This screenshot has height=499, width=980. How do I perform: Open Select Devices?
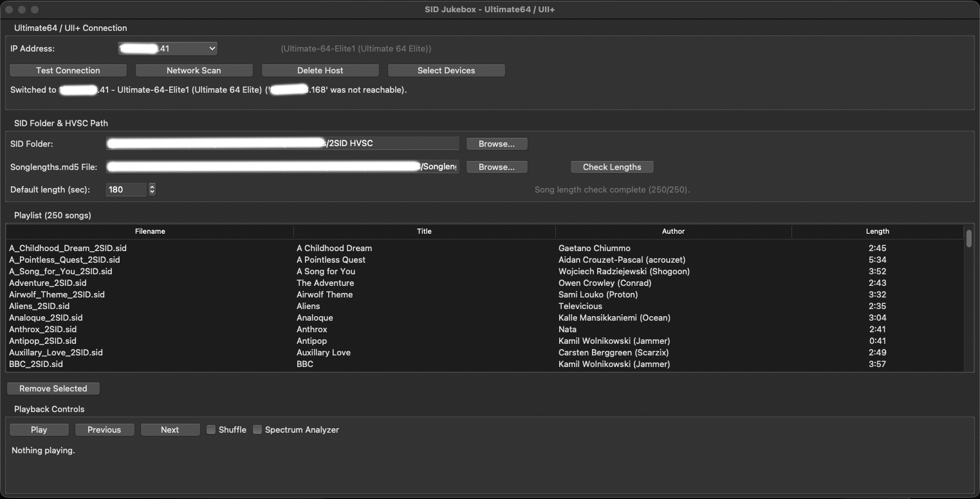click(446, 70)
